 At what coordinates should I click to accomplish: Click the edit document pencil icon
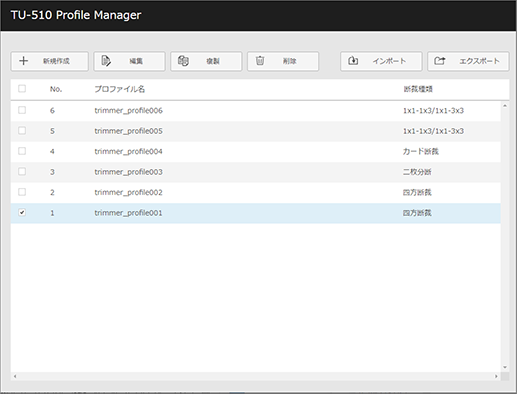click(106, 61)
